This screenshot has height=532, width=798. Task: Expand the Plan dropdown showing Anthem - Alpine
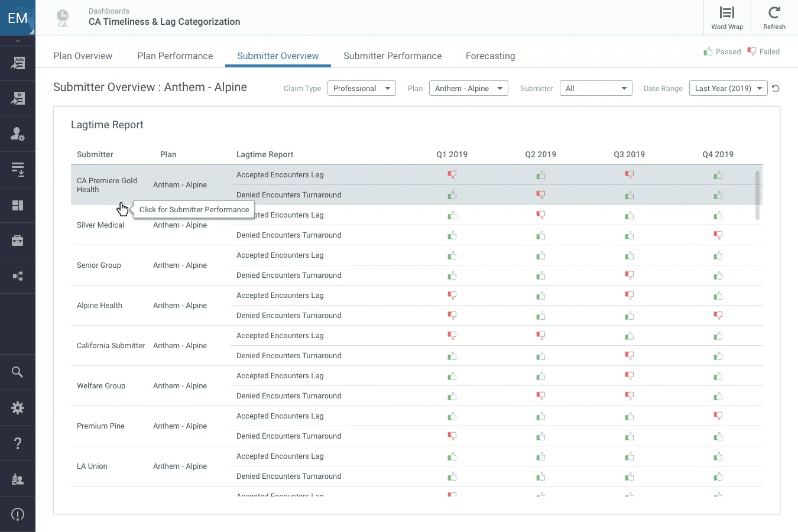(x=468, y=89)
